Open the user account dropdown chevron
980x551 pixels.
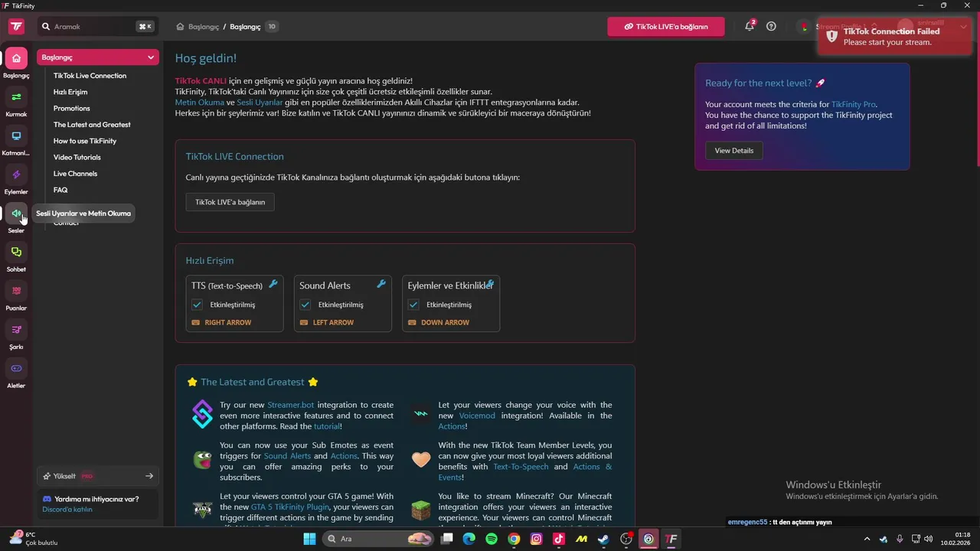pyautogui.click(x=963, y=26)
